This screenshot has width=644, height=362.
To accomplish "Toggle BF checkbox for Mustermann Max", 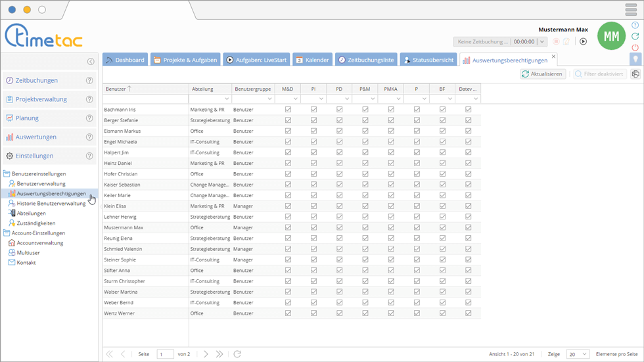I will 442,227.
